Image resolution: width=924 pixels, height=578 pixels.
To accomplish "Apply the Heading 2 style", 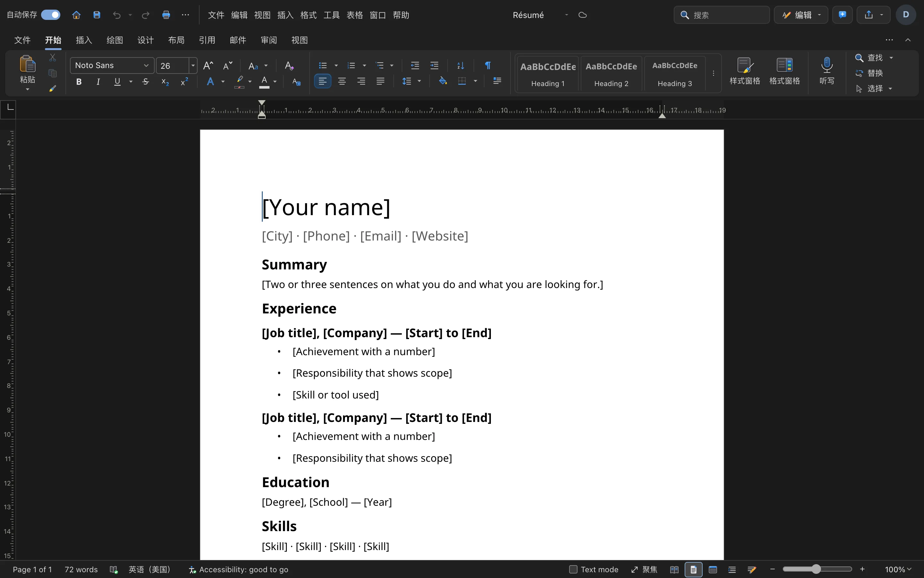I will pyautogui.click(x=611, y=74).
